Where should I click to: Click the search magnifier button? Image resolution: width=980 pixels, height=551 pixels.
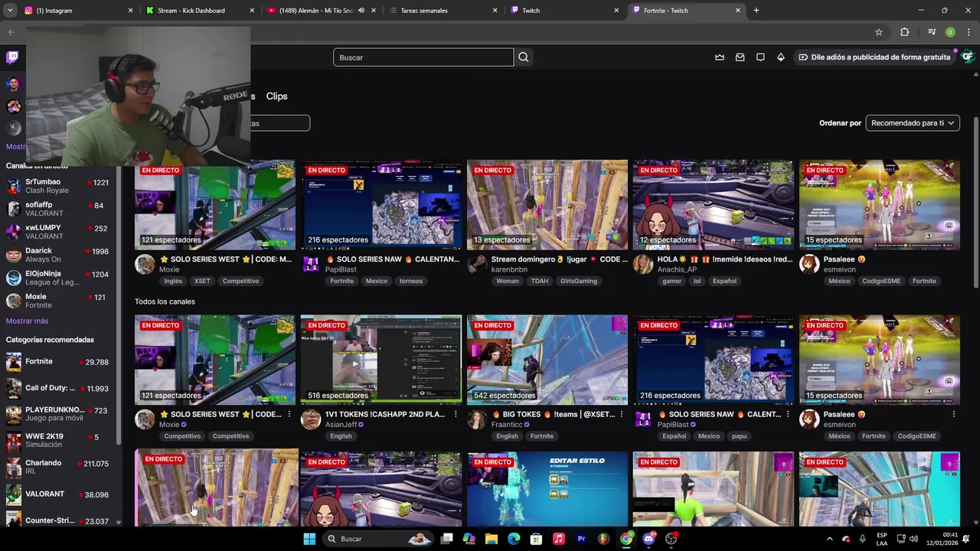pyautogui.click(x=524, y=57)
